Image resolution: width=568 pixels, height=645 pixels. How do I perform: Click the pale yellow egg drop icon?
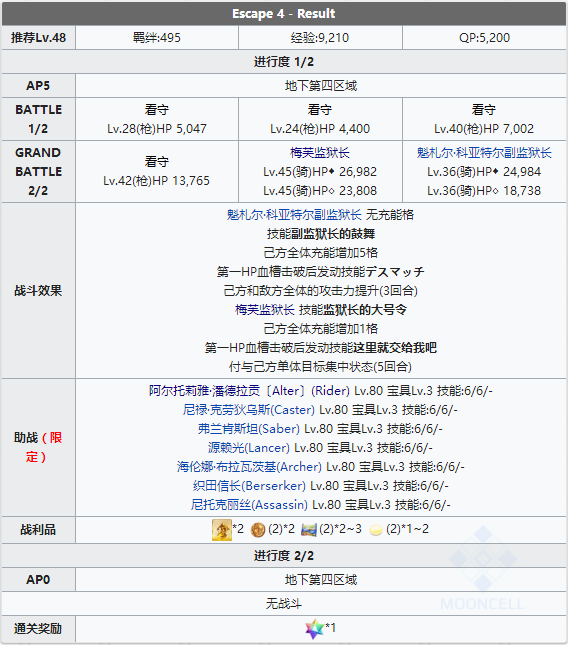tap(376, 530)
